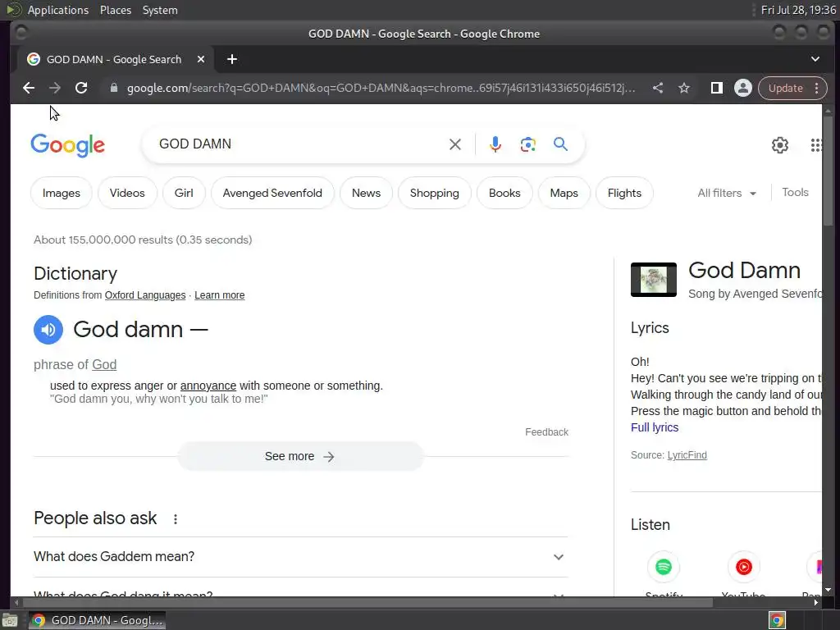Screen dimensions: 840x630
Task: Focus the Google search input field
Action: (x=300, y=144)
